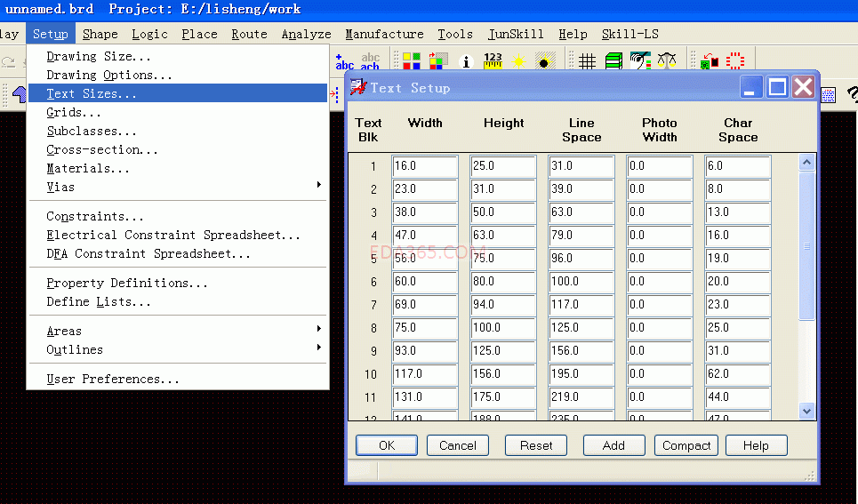Click the yellow star highlight icon
Viewport: 858px width, 504px height.
click(x=519, y=61)
